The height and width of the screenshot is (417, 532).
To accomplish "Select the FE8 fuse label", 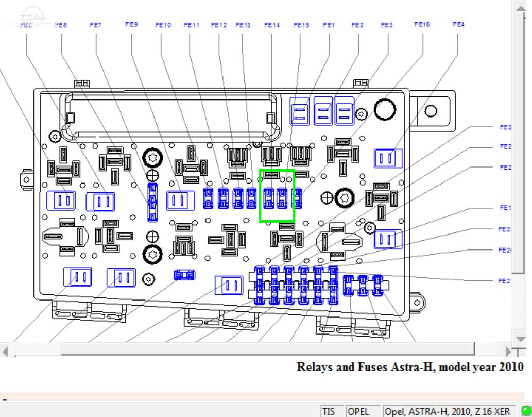I will [61, 25].
